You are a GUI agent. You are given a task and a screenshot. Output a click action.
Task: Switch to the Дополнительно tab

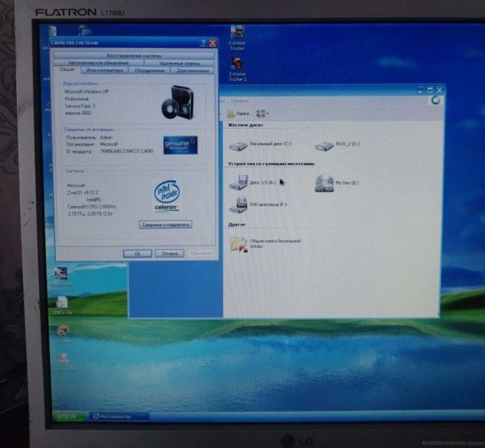[x=193, y=70]
